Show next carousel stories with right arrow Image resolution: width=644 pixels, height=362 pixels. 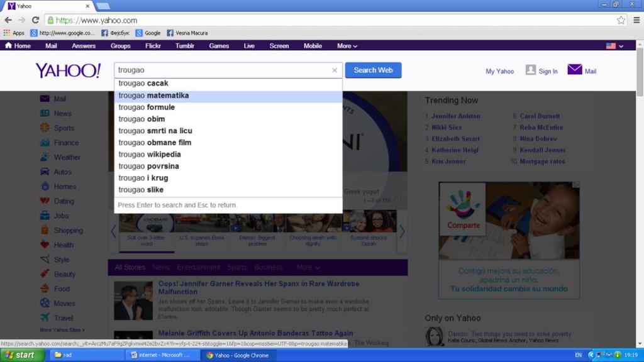point(402,231)
